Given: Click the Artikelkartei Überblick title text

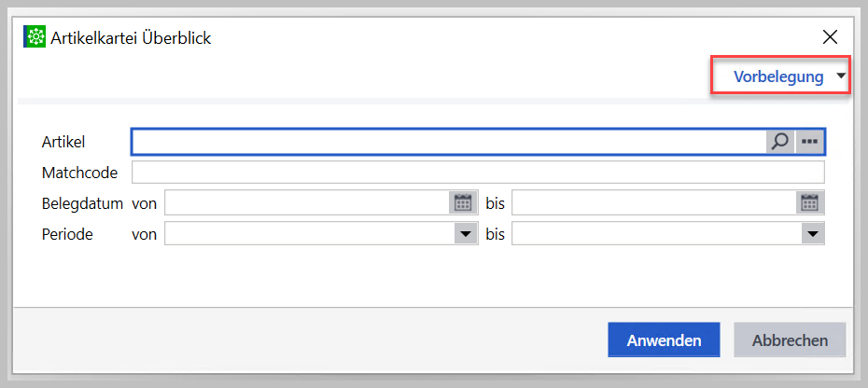Looking at the screenshot, I should [x=131, y=38].
